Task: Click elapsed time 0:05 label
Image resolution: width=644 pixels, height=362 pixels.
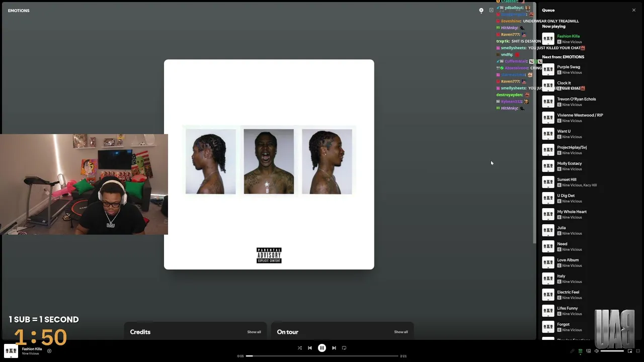Action: (x=240, y=356)
